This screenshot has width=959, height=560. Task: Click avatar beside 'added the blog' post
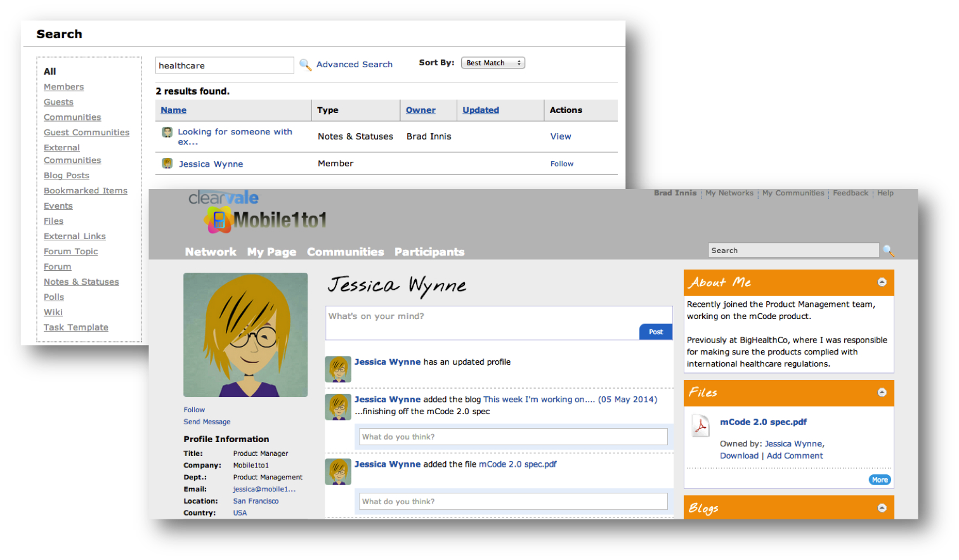click(x=338, y=407)
